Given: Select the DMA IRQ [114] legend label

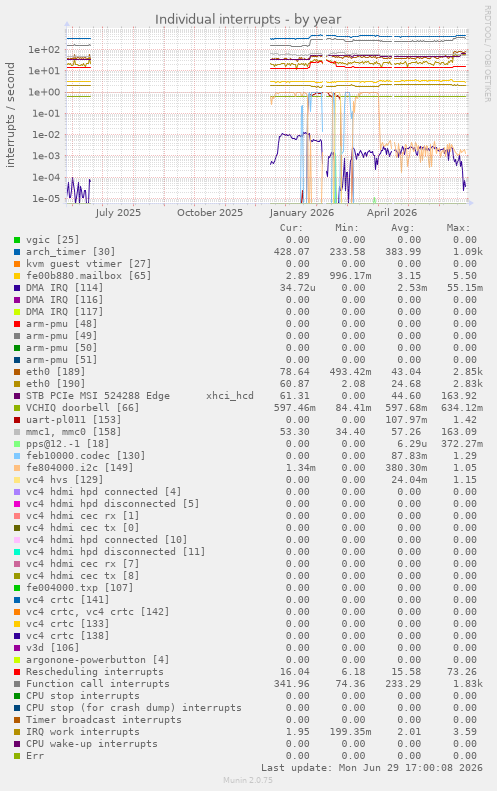Looking at the screenshot, I should point(65,288).
